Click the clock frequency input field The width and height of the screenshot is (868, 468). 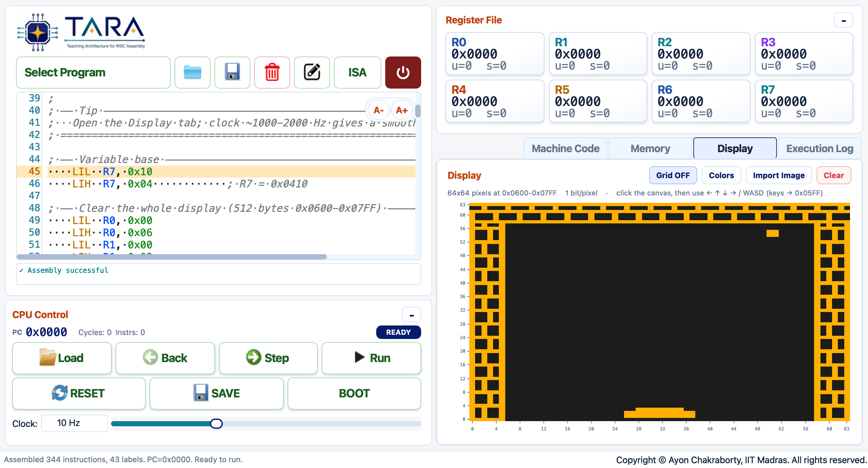(74, 423)
